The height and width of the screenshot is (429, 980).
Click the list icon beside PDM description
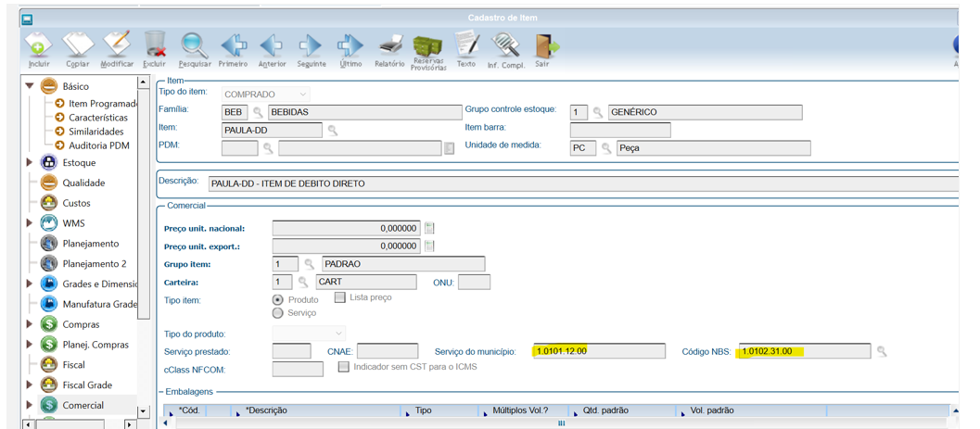tap(448, 148)
